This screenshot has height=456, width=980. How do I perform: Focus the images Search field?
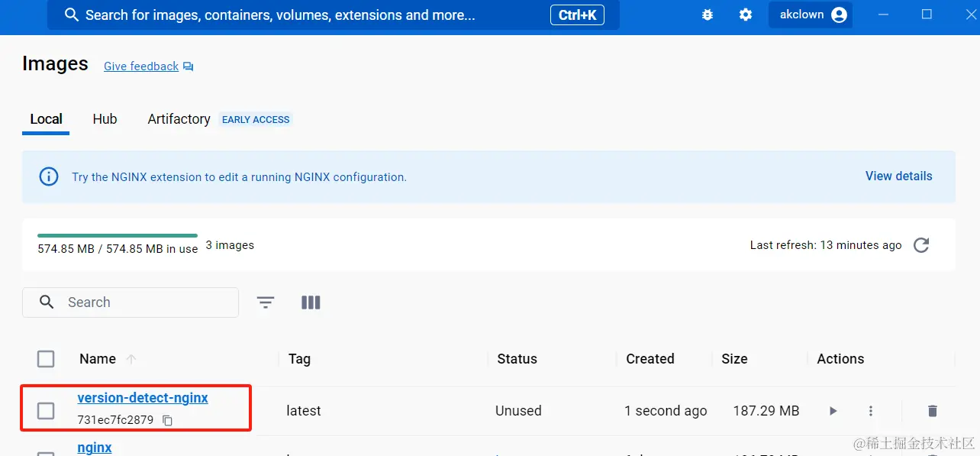coord(131,302)
